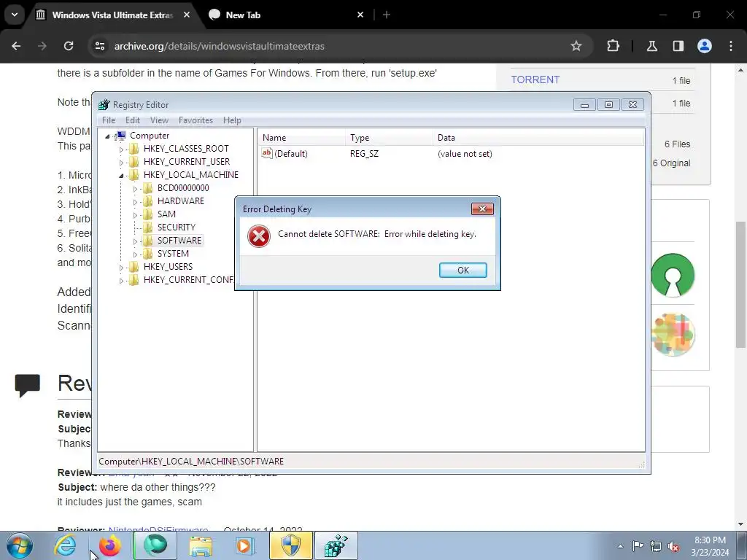Bookmark page with star icon
The image size is (747, 560).
576,46
